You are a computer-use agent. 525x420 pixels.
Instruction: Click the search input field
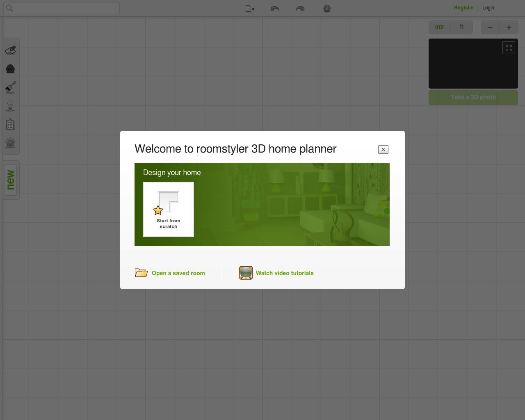point(62,8)
